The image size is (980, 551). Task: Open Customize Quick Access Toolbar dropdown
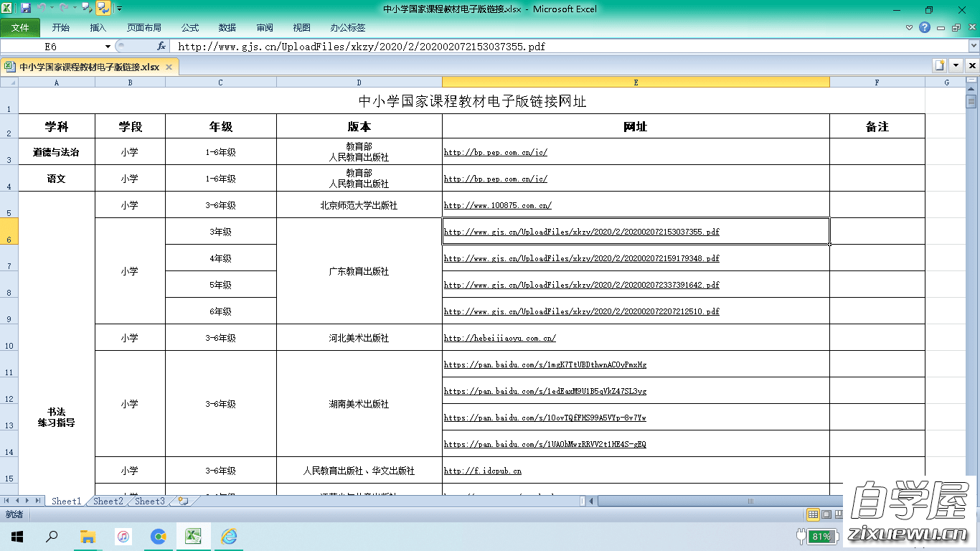(x=119, y=9)
